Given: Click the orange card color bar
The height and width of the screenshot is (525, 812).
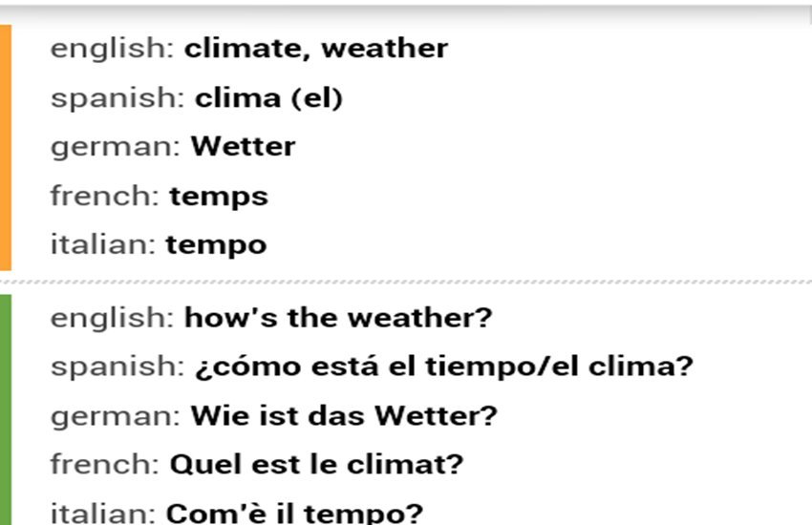Looking at the screenshot, I should 5,147.
